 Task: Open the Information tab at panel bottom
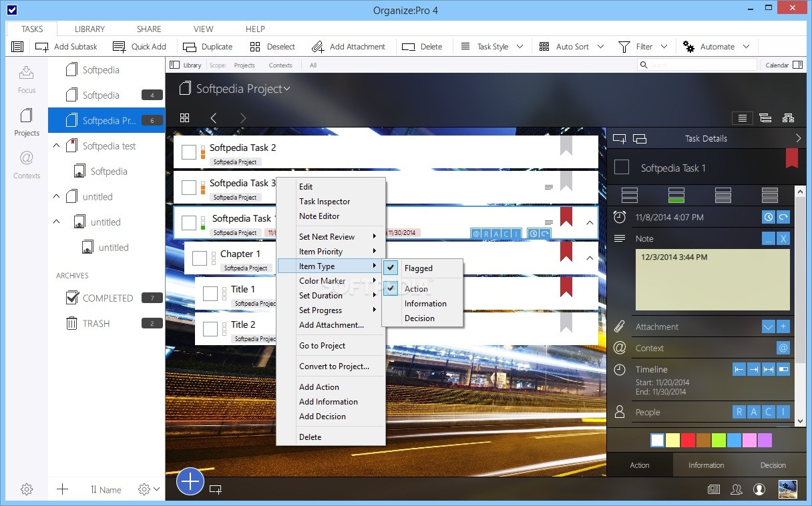click(x=706, y=465)
